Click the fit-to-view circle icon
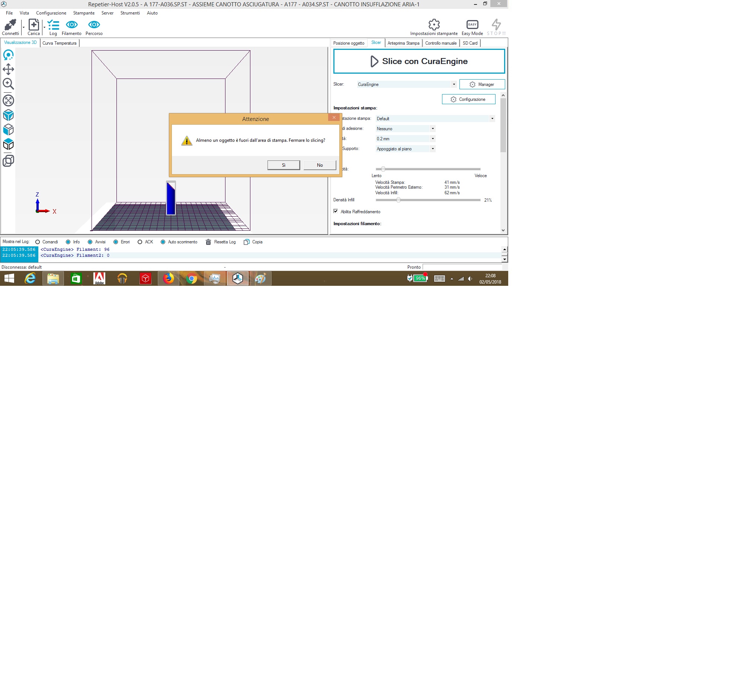Viewport: 756px width, 700px height. [8, 100]
